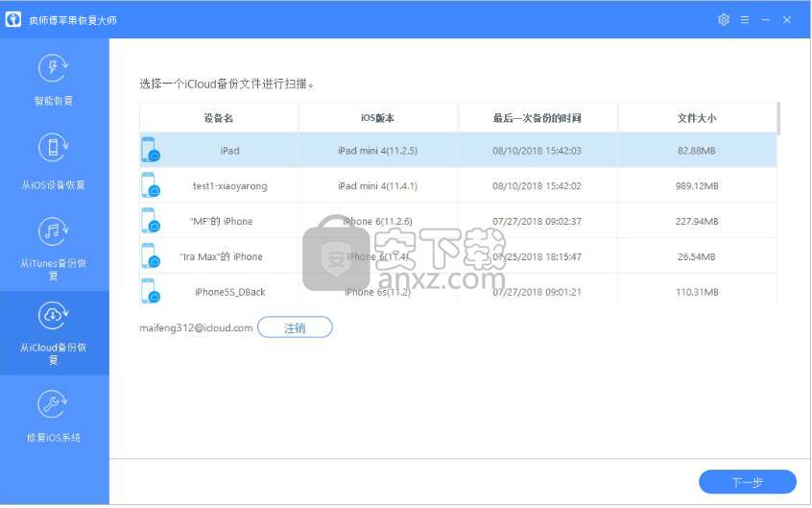Click device icon in "Ira Max"的 iPhone row
Viewport: 812px width, 508px height.
pyautogui.click(x=151, y=255)
